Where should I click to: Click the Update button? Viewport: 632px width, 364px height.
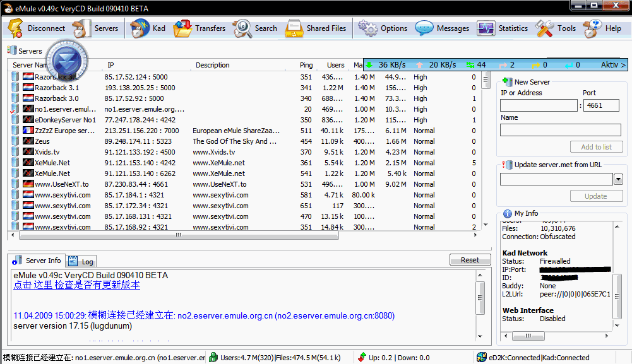596,196
